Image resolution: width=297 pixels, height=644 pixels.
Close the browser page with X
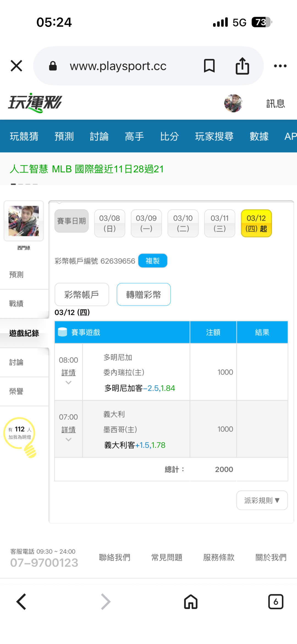pos(16,66)
